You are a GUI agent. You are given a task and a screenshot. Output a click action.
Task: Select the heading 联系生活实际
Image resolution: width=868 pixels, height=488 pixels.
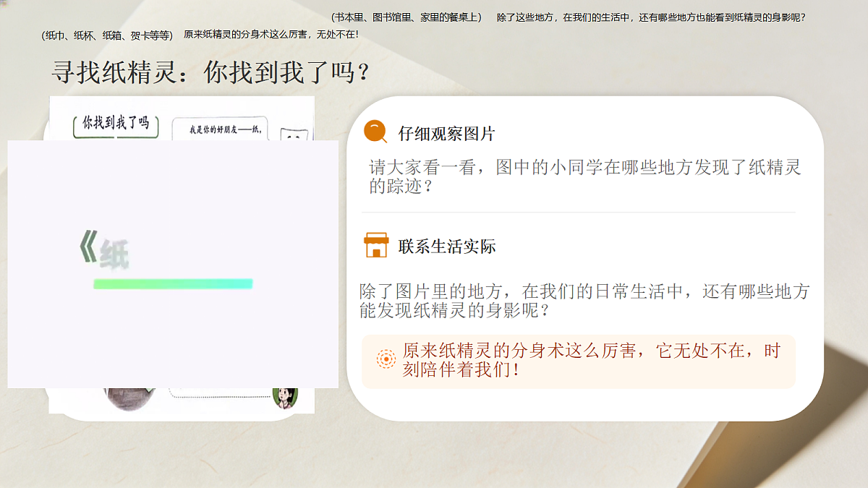(446, 247)
